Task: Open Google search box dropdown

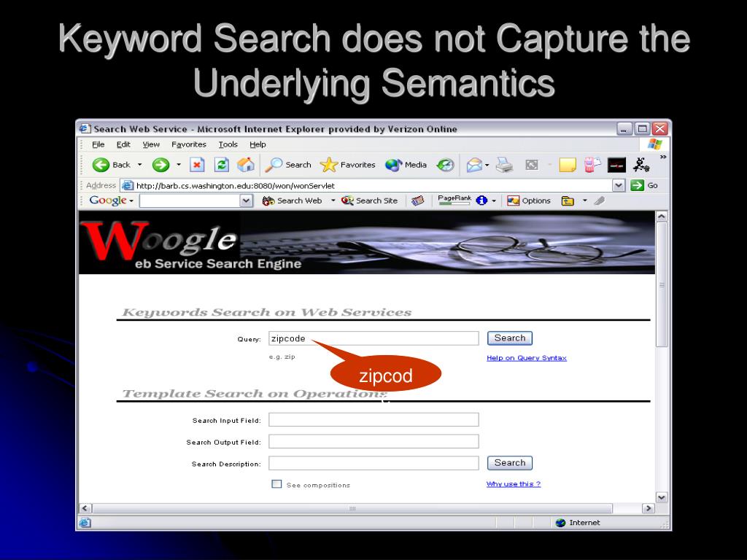Action: tap(246, 201)
